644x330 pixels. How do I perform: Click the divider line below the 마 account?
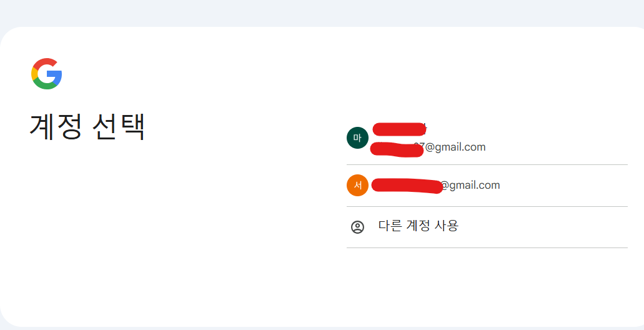point(487,164)
